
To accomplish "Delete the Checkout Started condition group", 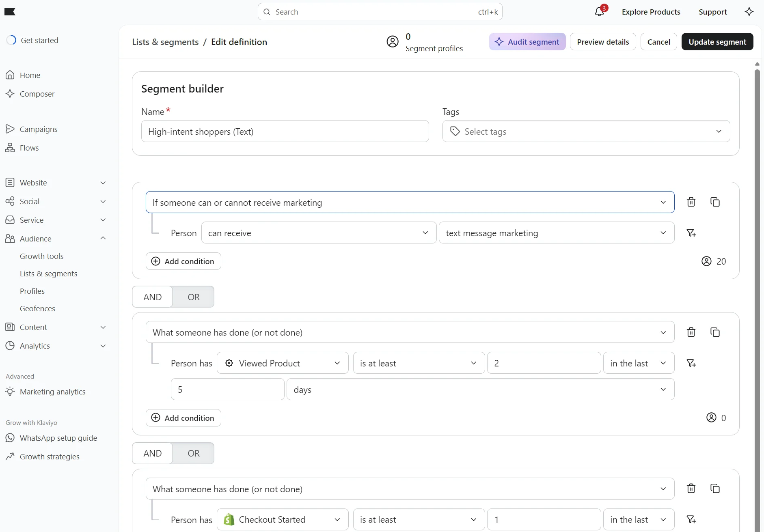I will click(691, 489).
